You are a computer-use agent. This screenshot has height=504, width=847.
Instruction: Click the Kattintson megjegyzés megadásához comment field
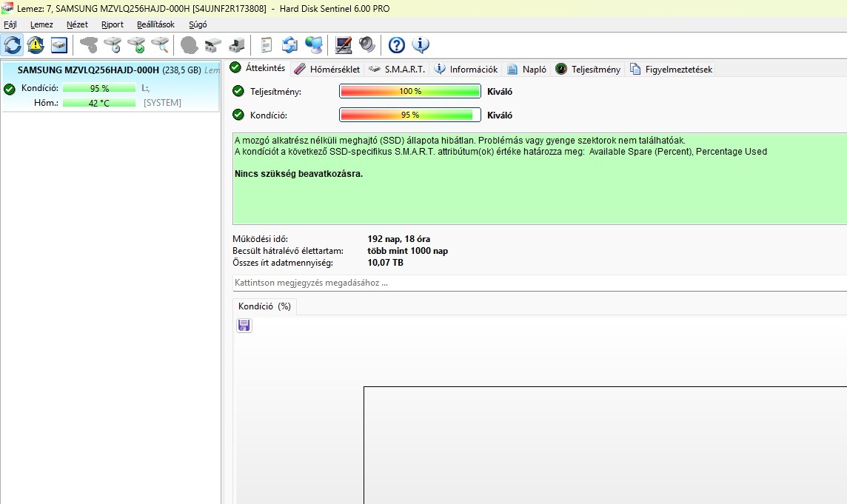click(540, 283)
